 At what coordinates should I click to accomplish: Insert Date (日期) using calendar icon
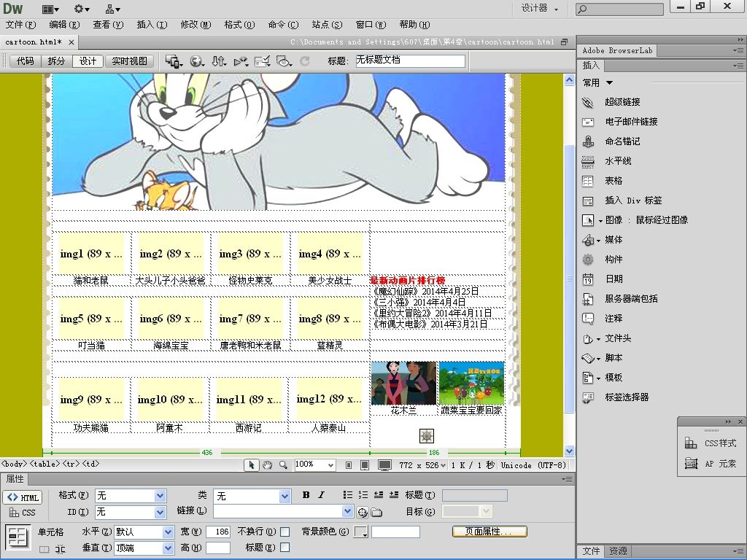588,279
